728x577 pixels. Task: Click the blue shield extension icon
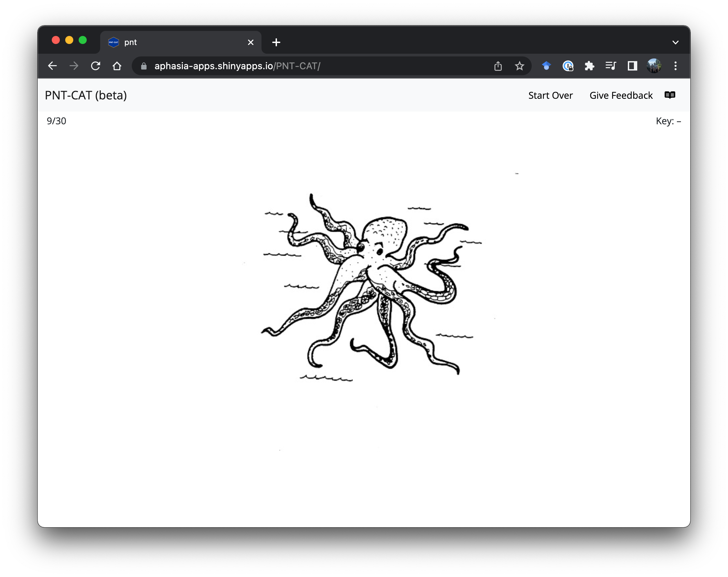pos(546,66)
